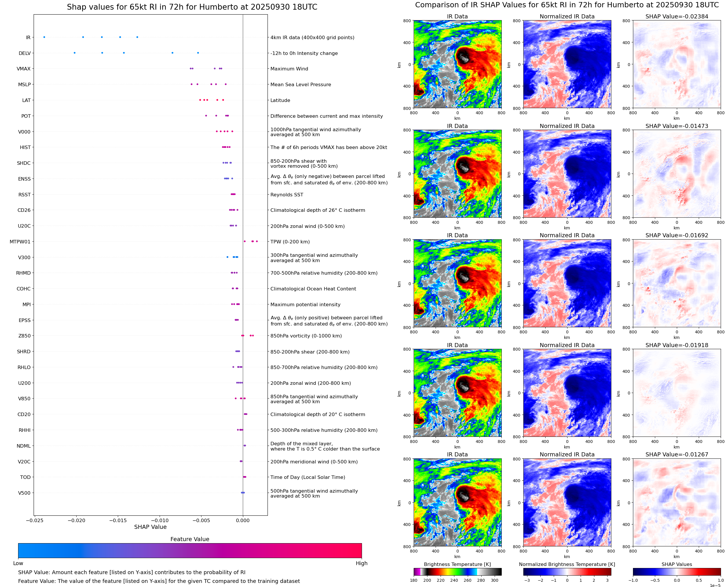Click the Normalized Brightness Temperature colorbar
Viewport: 728px width, 587px height.
[567, 572]
